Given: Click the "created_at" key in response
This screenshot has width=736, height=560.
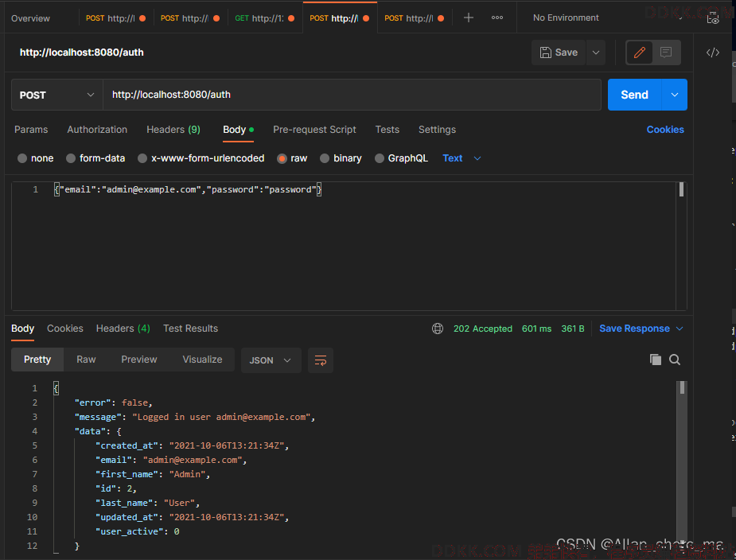Looking at the screenshot, I should point(127,445).
